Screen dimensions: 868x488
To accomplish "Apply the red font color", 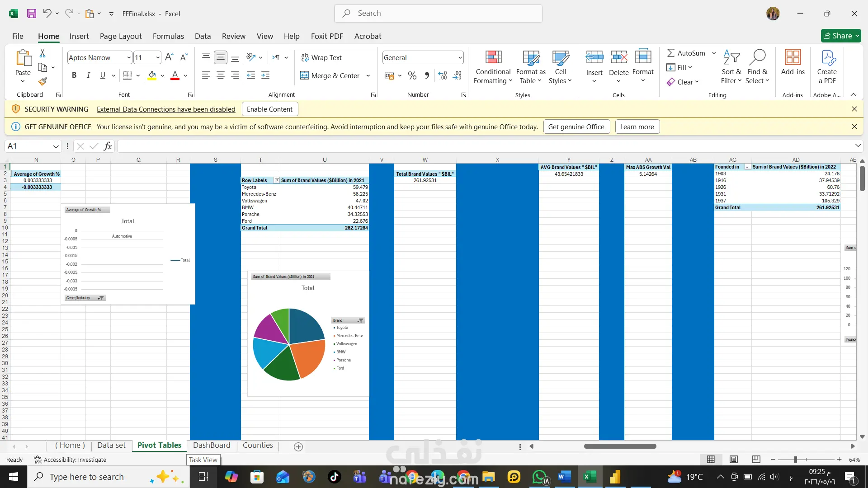I will [175, 75].
